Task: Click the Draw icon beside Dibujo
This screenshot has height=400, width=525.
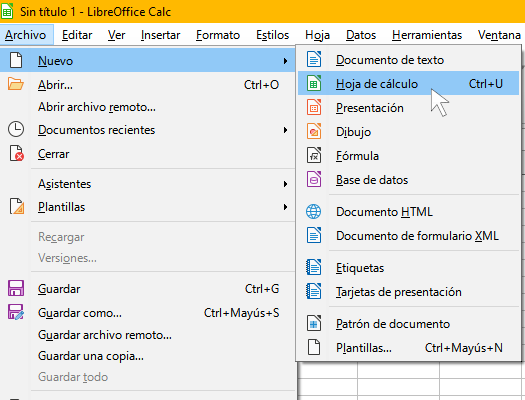Action: coord(314,132)
